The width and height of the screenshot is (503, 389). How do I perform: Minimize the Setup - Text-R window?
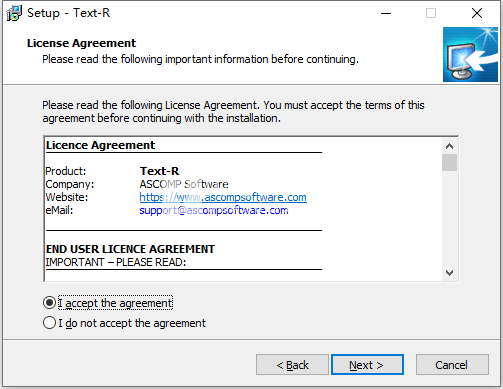coord(386,13)
